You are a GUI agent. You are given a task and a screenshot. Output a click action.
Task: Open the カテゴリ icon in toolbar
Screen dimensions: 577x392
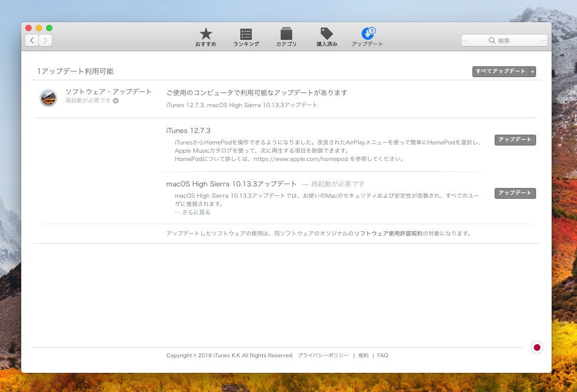point(286,34)
